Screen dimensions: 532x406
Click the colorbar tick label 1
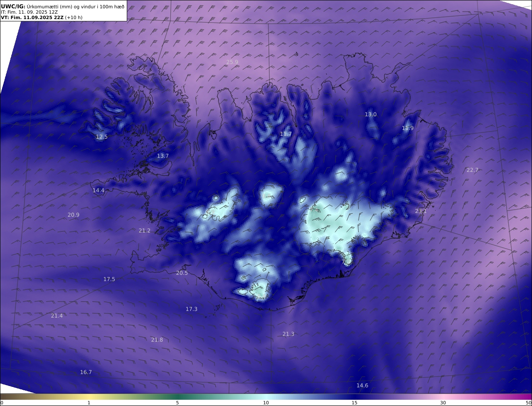tap(89, 403)
